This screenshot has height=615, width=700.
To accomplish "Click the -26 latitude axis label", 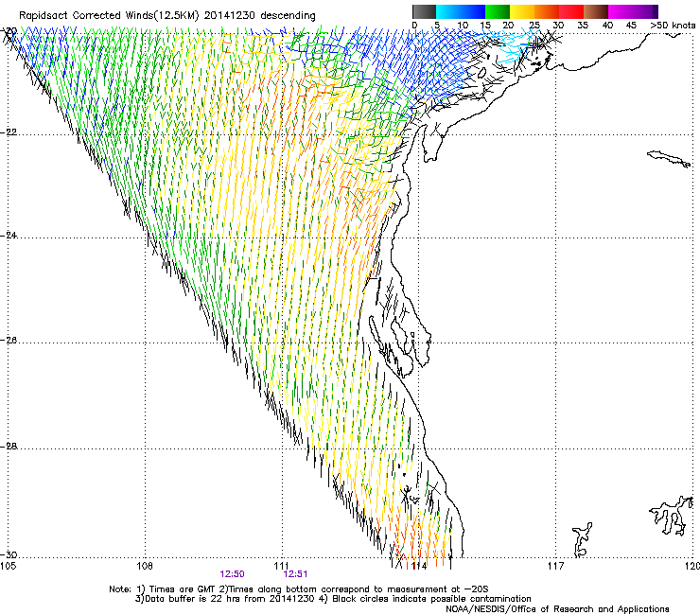I will (x=9, y=341).
